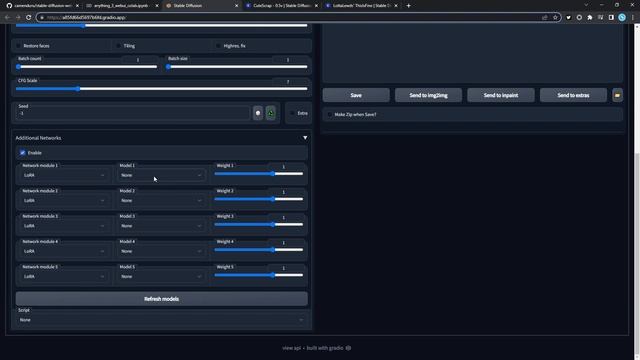Click the site lock icon in address bar
This screenshot has height=360, width=640.
tap(42, 18)
